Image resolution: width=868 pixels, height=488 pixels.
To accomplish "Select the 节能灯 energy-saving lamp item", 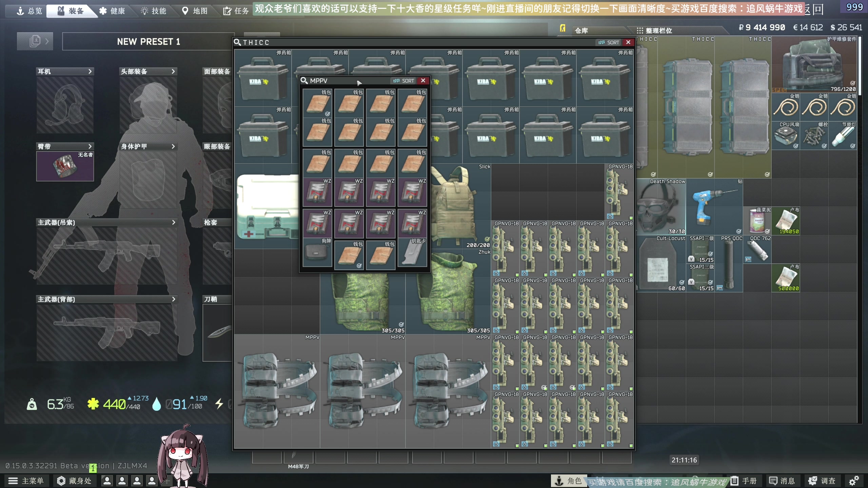I will 843,136.
